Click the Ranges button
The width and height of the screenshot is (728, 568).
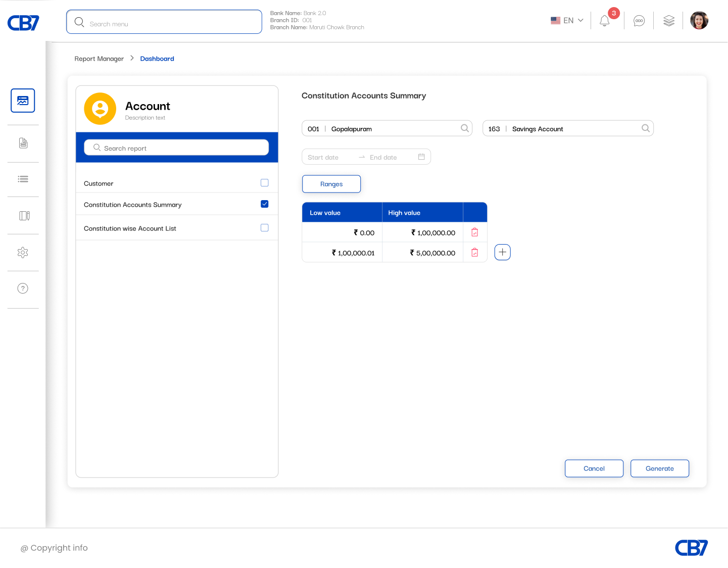coord(331,184)
